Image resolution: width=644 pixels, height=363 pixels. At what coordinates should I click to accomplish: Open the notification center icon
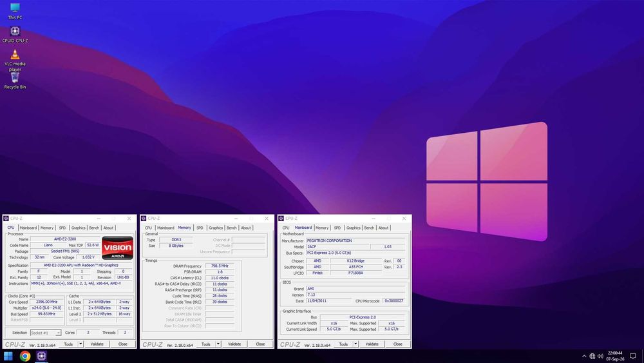click(x=633, y=356)
